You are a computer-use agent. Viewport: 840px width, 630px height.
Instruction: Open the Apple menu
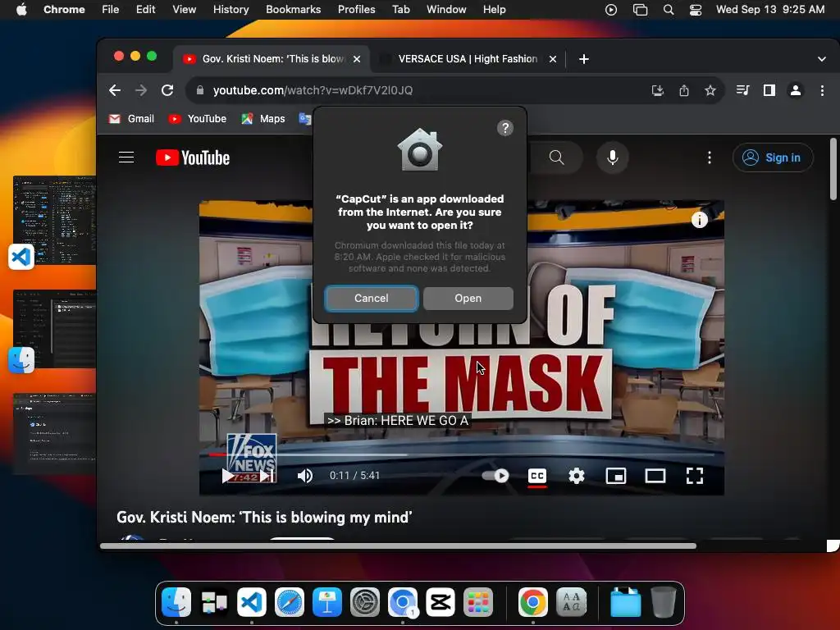21,10
